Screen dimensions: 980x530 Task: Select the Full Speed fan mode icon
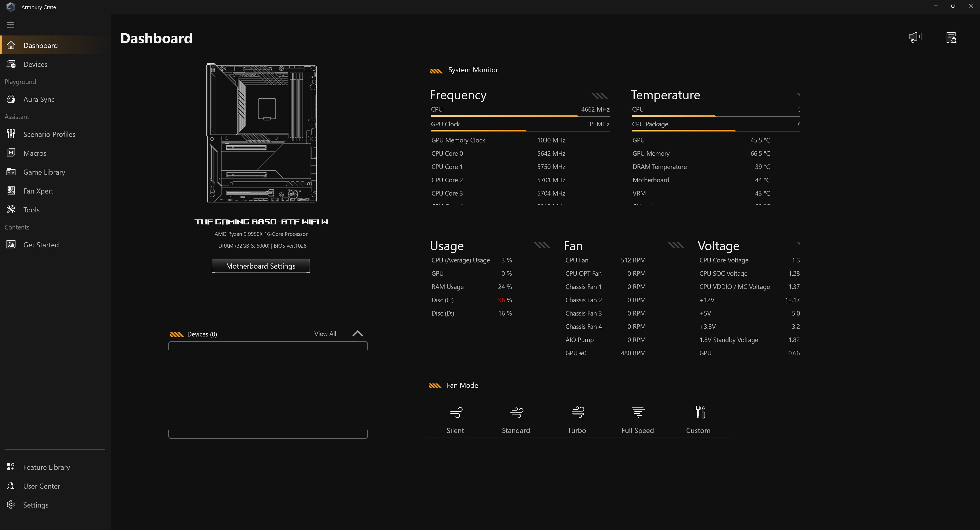tap(638, 412)
